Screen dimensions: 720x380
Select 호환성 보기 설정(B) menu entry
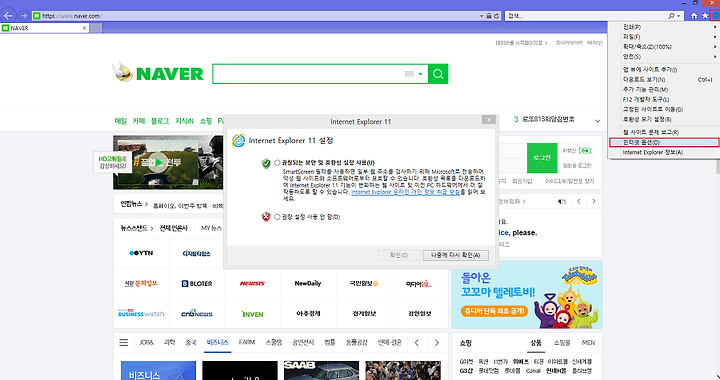(x=664, y=119)
